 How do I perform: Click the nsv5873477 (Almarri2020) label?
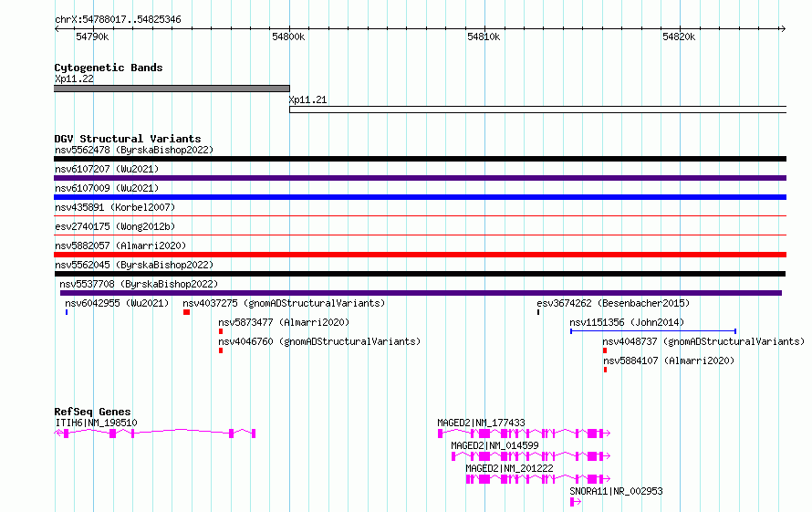coord(284,322)
